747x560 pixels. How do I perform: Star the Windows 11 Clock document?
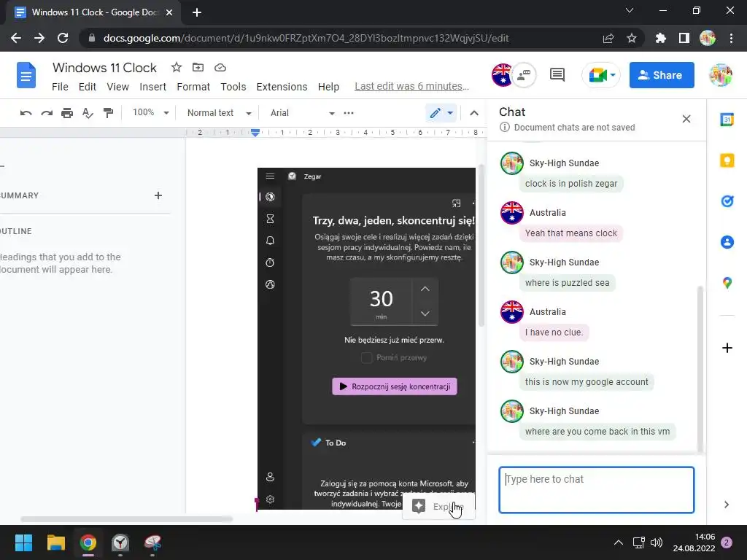[177, 67]
